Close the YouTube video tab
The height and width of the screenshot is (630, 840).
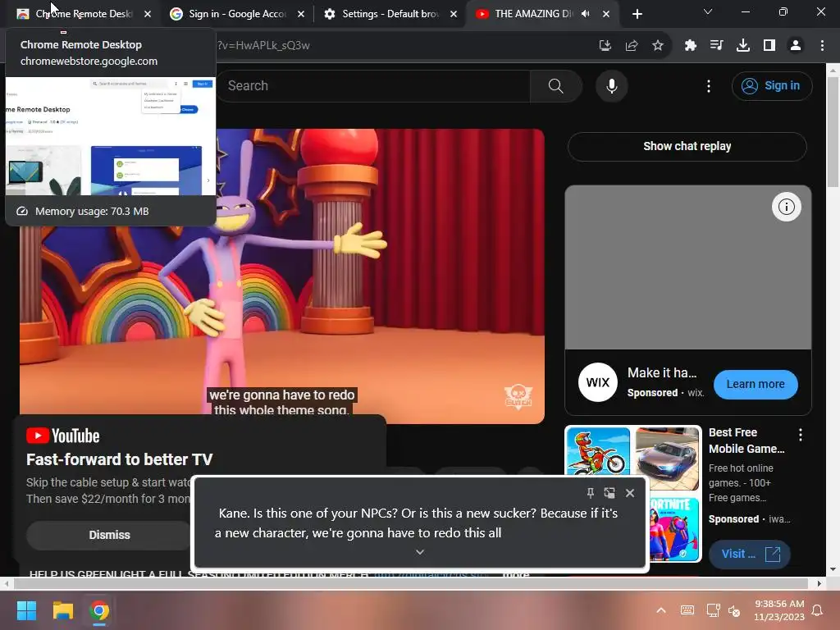606,14
